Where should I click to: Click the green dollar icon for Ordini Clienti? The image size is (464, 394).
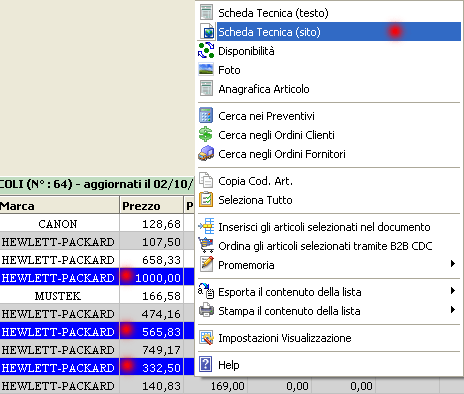206,135
